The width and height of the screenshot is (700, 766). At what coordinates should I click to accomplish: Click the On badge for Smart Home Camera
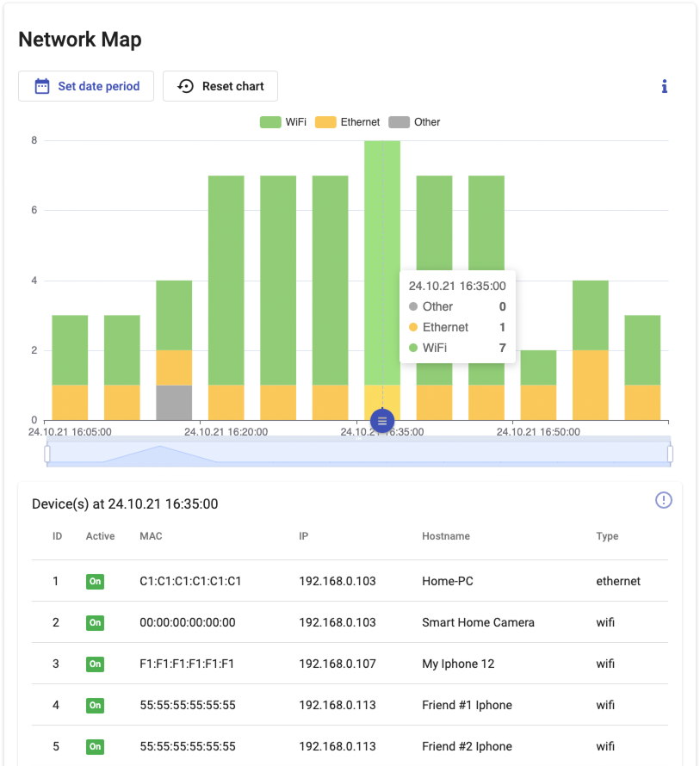pyautogui.click(x=95, y=622)
